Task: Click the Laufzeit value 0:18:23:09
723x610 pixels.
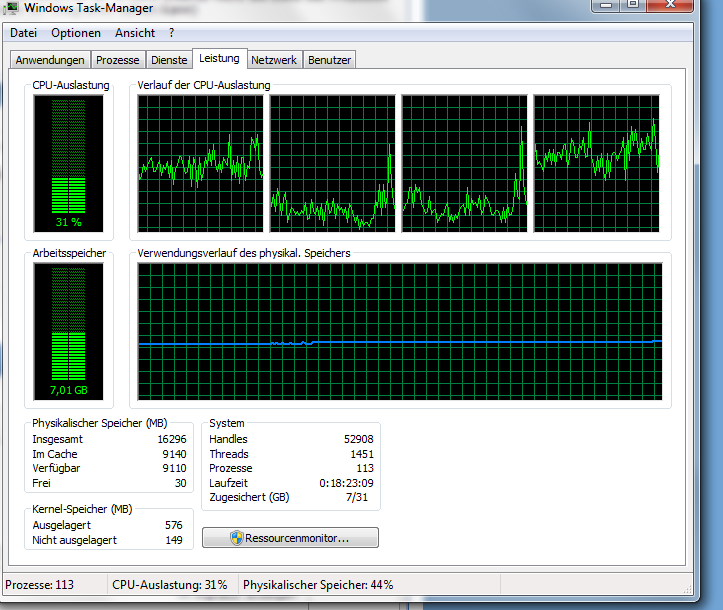Action: pyautogui.click(x=346, y=483)
